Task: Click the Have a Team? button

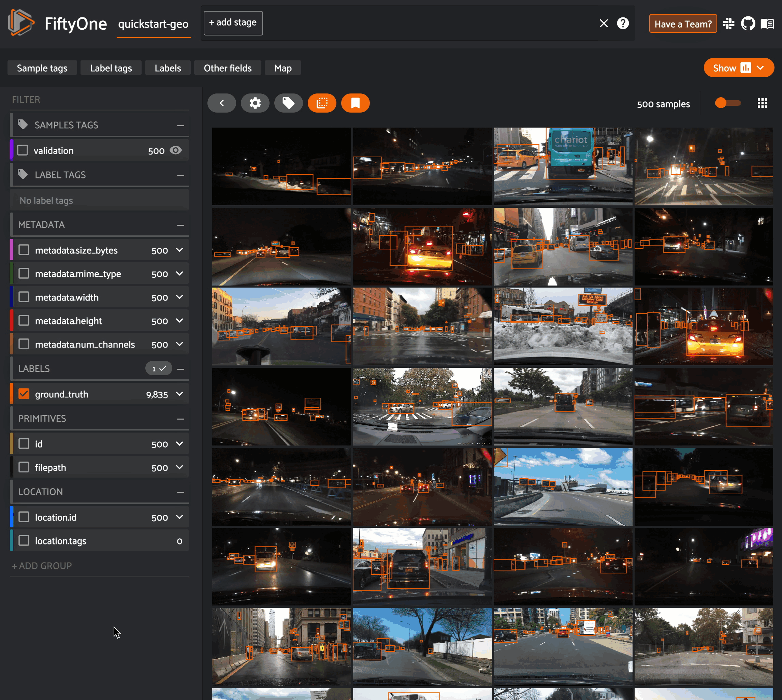Action: pyautogui.click(x=683, y=24)
